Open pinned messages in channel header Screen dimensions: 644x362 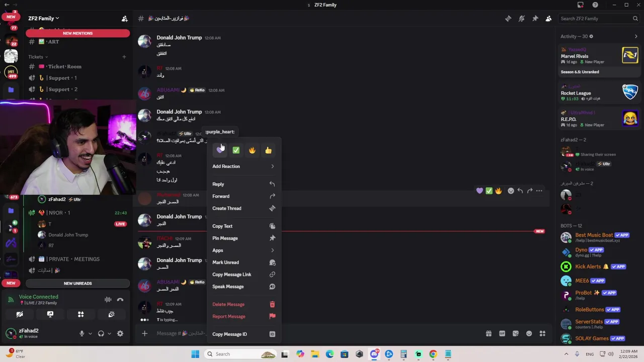pyautogui.click(x=535, y=19)
